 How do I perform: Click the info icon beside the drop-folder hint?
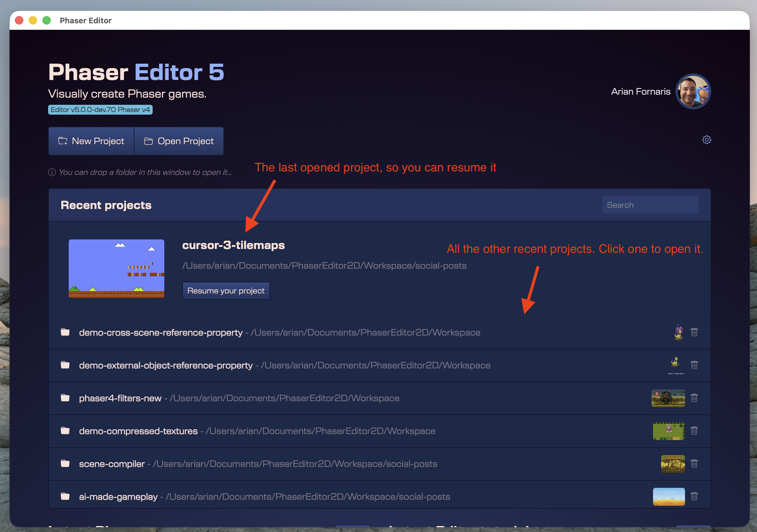[x=52, y=172]
